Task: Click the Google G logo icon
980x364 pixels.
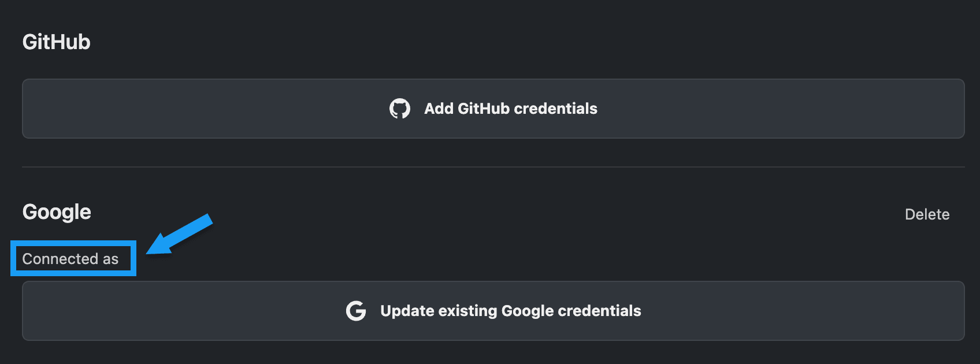Action: click(x=356, y=311)
